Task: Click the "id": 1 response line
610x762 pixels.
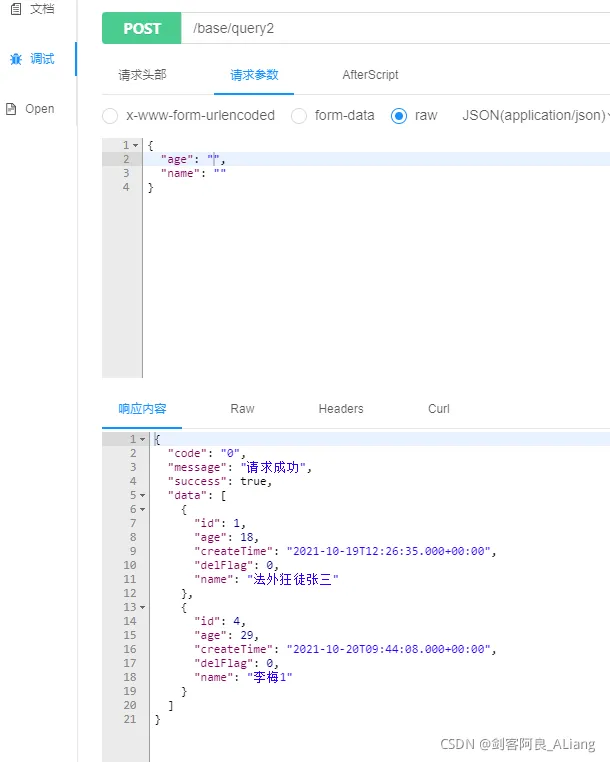Action: pos(220,523)
